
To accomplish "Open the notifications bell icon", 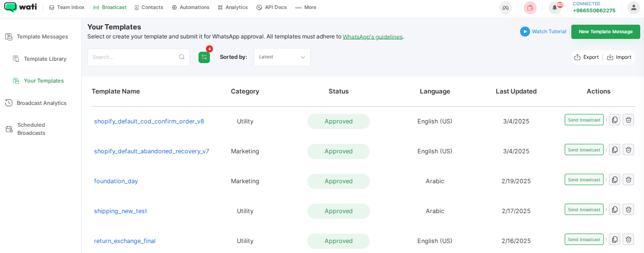I will (x=554, y=8).
